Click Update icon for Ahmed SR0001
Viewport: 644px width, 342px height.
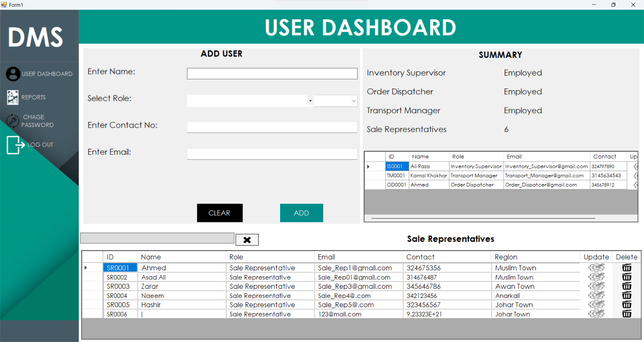point(596,268)
